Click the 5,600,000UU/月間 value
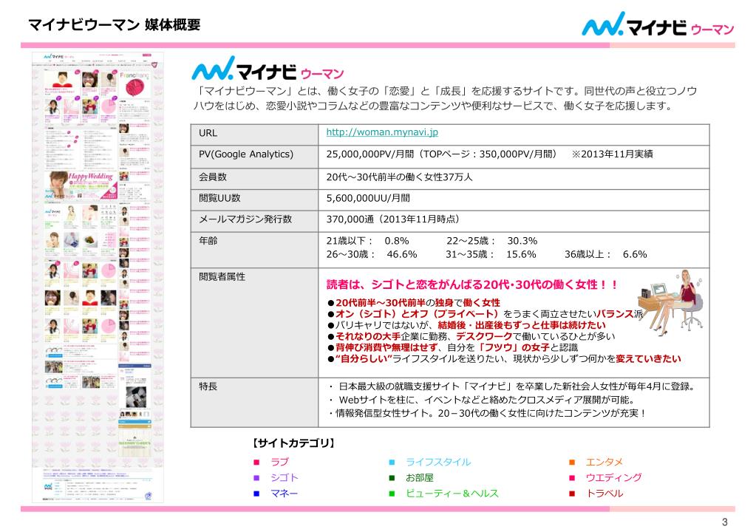This screenshot has height=532, width=756. click(x=368, y=198)
